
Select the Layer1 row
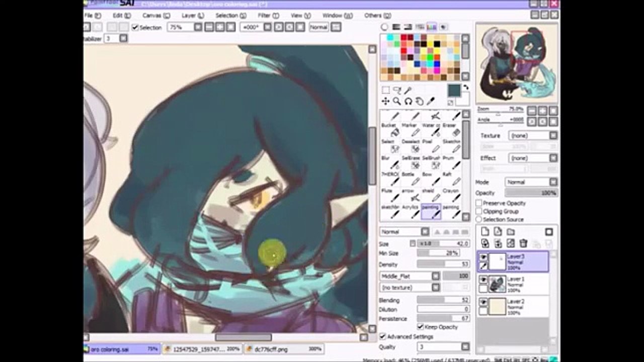[x=513, y=284]
